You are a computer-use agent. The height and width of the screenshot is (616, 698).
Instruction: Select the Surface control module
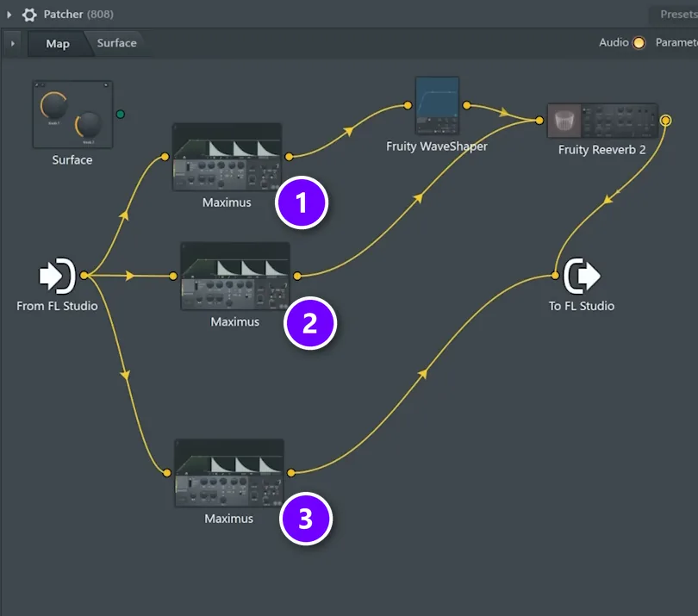[x=72, y=115]
